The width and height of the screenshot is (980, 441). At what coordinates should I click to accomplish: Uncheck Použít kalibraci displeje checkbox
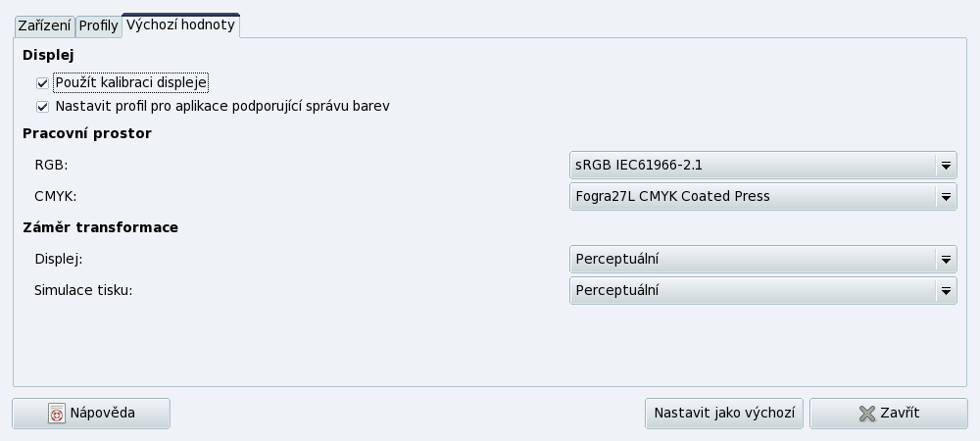[x=42, y=83]
